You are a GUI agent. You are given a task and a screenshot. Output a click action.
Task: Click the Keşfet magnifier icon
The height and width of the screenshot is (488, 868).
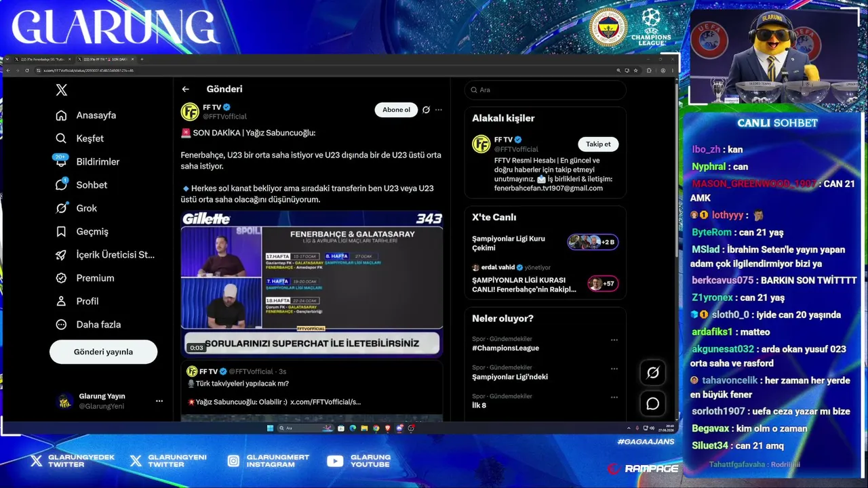point(62,138)
